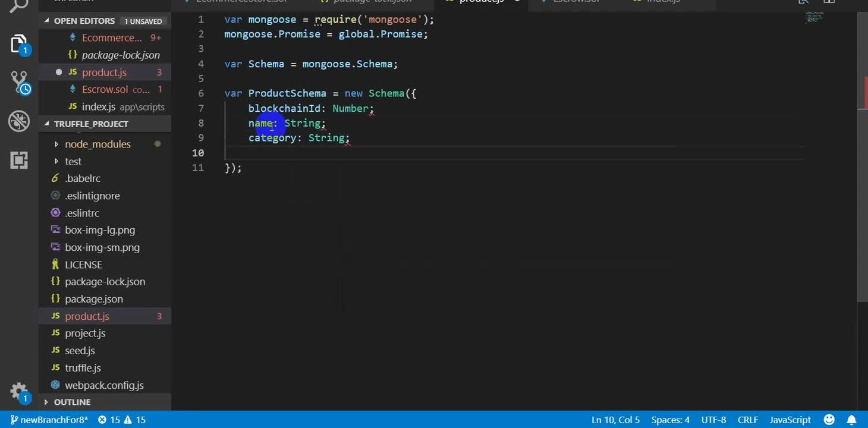Open box-img-sm.png image file

(102, 247)
